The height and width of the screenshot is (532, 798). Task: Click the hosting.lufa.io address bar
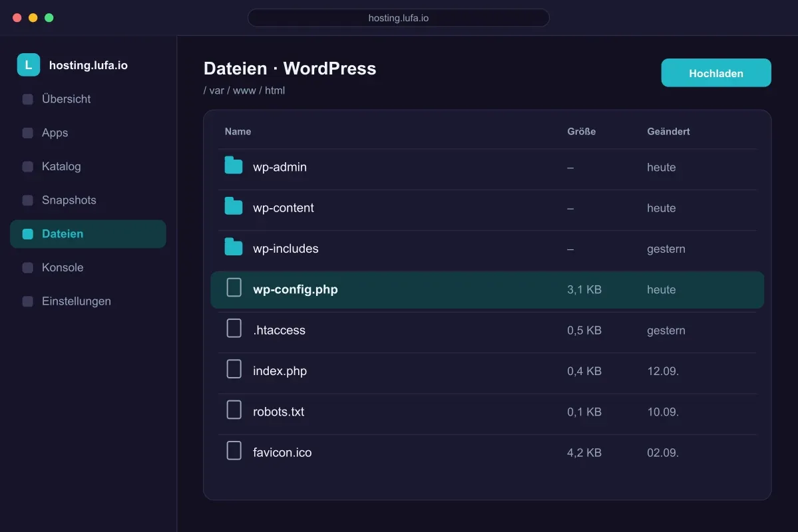(x=399, y=18)
